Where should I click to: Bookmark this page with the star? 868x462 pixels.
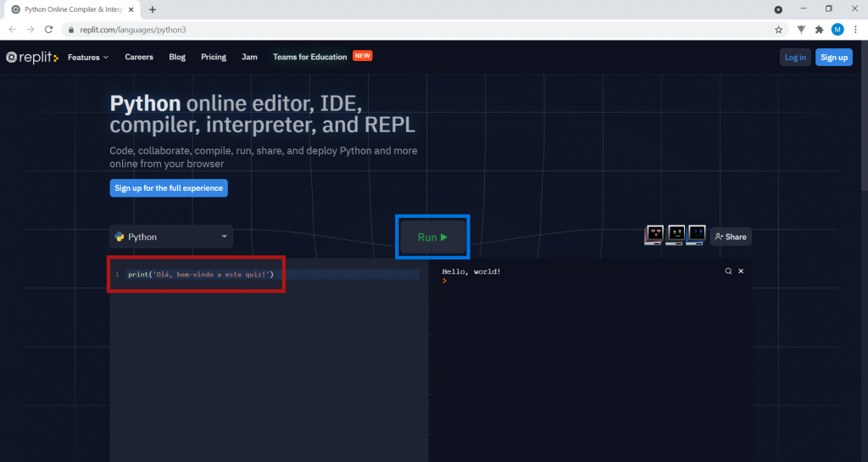click(778, 30)
